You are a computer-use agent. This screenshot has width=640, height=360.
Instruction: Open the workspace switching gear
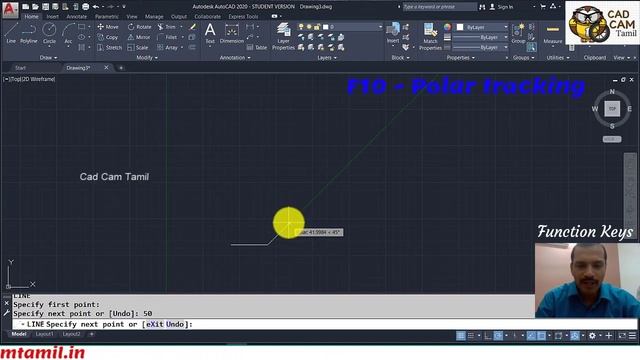tap(592, 336)
